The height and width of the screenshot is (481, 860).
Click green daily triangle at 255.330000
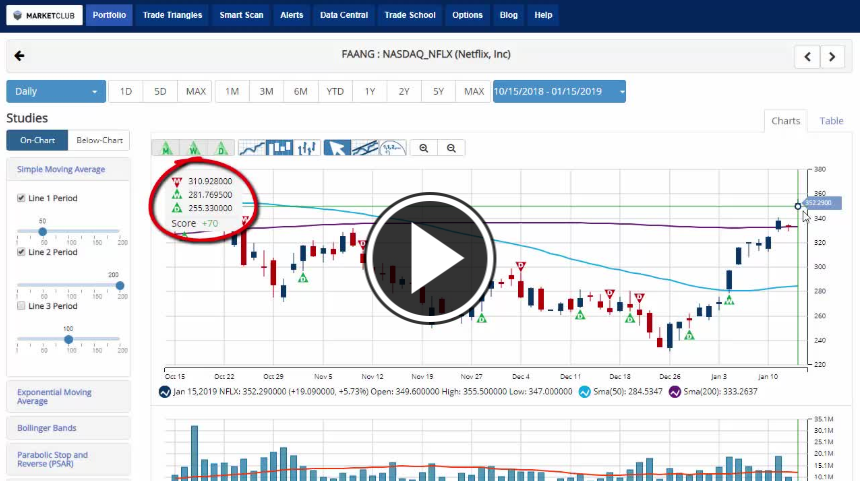pos(177,208)
